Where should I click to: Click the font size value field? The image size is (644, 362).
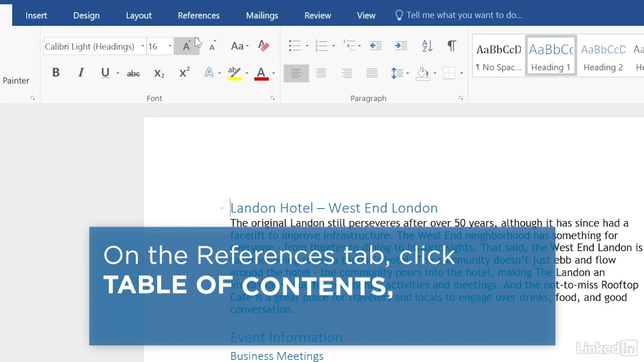156,46
